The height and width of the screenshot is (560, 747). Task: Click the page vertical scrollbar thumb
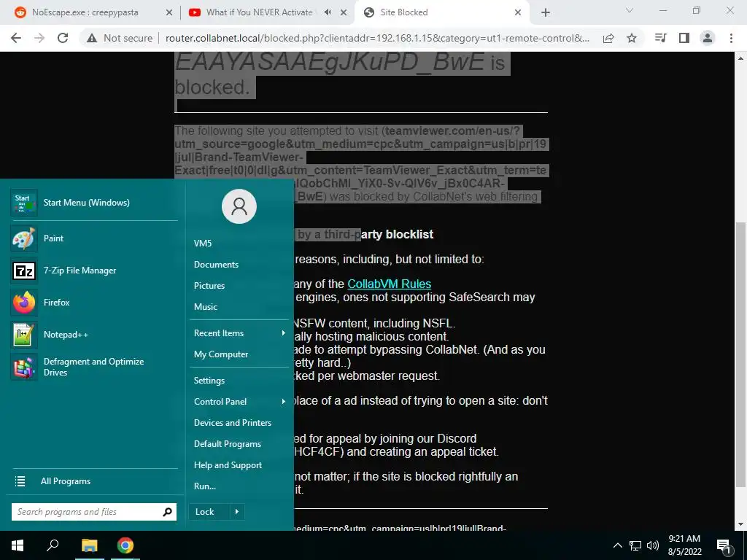tap(741, 355)
